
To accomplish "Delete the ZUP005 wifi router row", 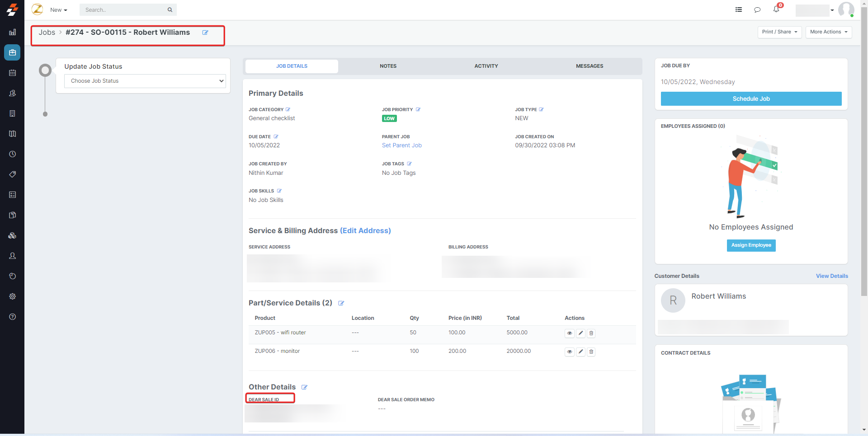I will [x=591, y=333].
